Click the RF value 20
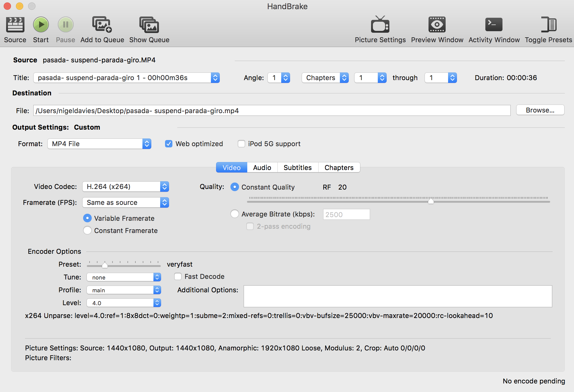Viewport: 574px width, 392px height. tap(342, 187)
